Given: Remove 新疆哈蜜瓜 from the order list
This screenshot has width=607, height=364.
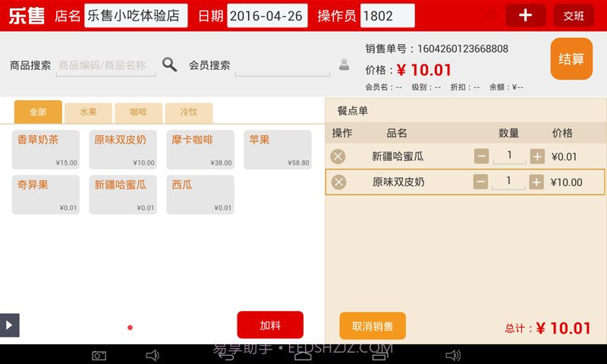Looking at the screenshot, I should tap(338, 157).
